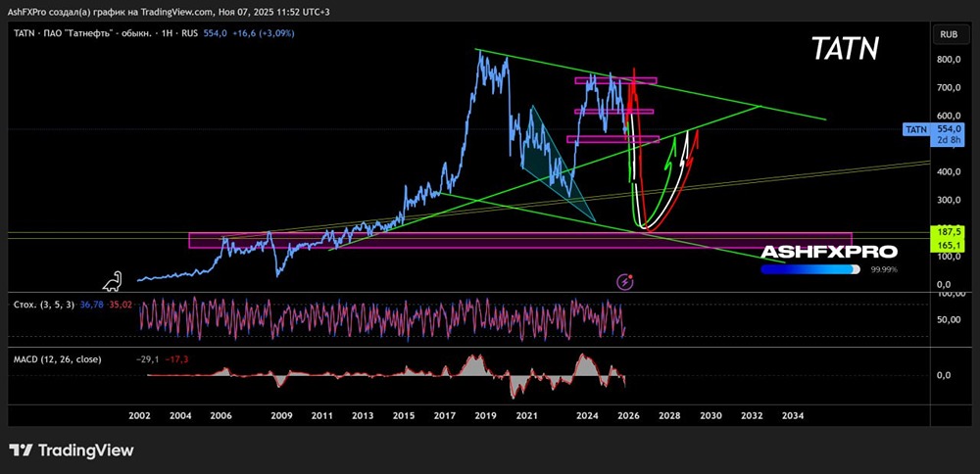
Task: Click the 50,00 stochastic scale label
Action: coord(949,319)
